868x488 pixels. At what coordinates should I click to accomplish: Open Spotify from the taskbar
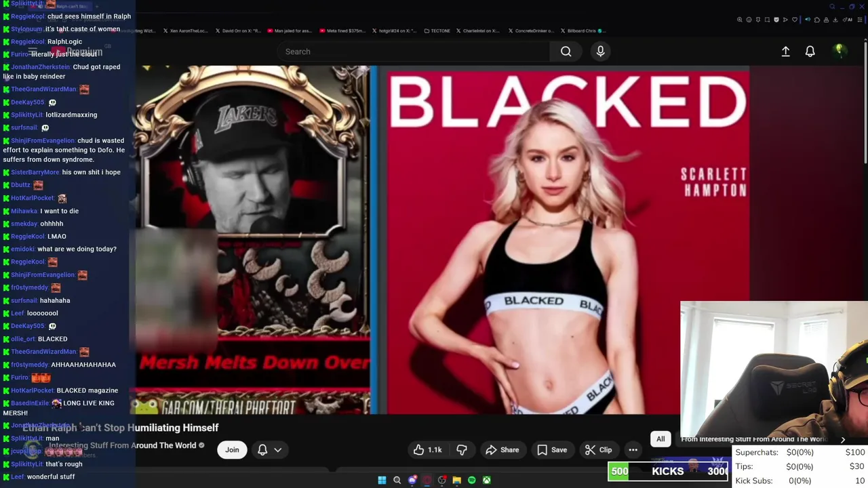point(471,480)
